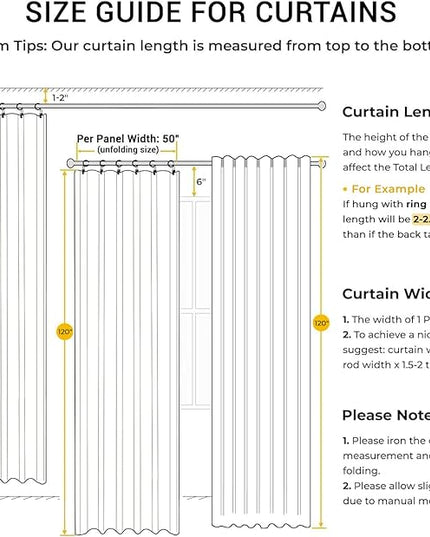The image size is (430, 537).
Task: Select the Curtain Length heading
Action: (x=386, y=112)
